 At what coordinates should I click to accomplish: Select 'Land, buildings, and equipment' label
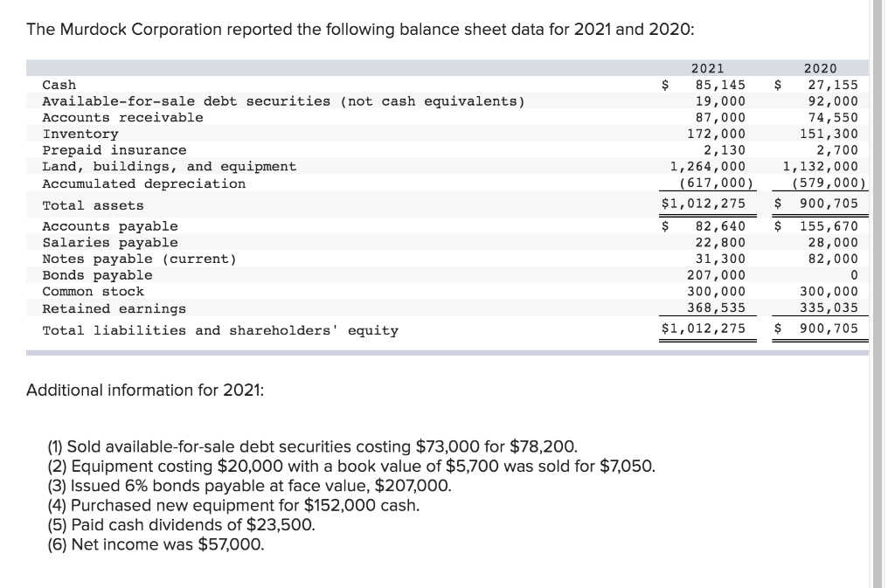tap(170, 167)
